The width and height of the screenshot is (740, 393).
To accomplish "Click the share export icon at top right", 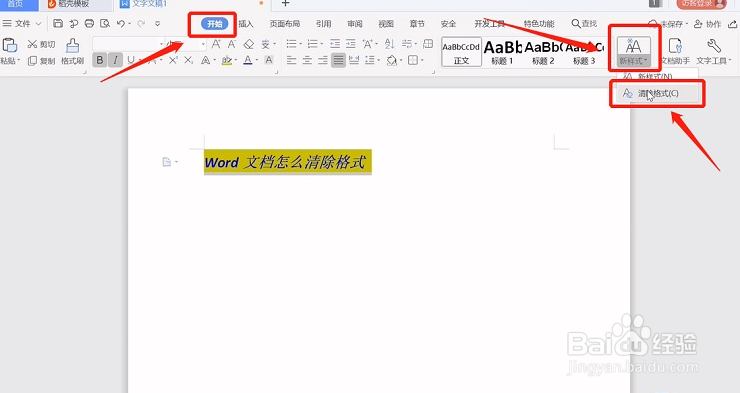I will point(732,24).
